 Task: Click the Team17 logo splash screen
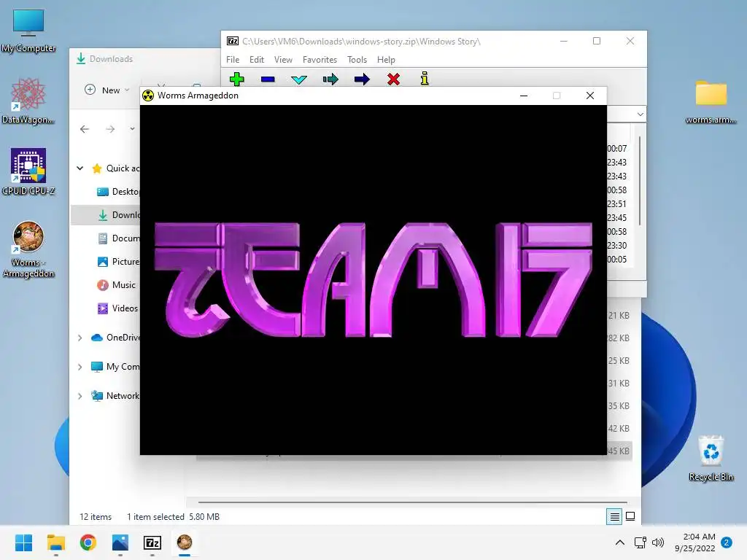click(373, 279)
